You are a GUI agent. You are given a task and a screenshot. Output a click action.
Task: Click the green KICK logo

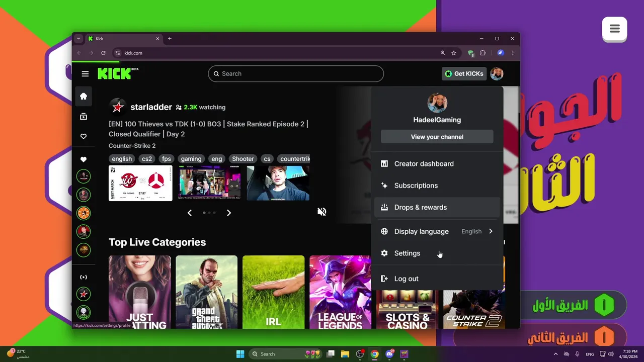tap(118, 73)
